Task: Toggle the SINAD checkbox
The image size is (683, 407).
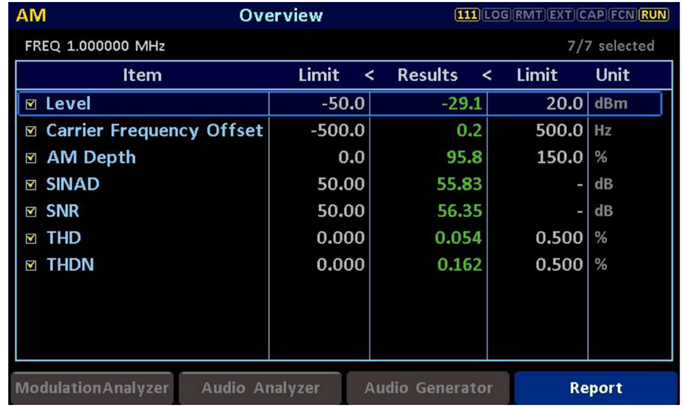Action: pos(31,185)
